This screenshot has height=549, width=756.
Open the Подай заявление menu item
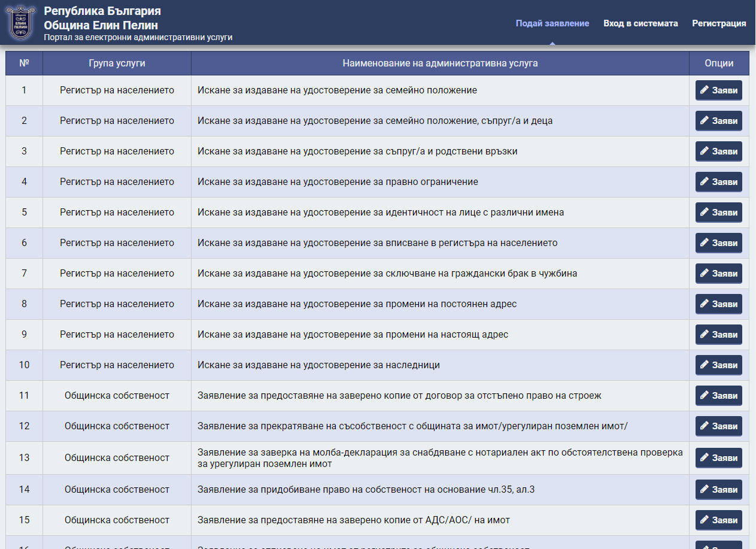(x=552, y=23)
